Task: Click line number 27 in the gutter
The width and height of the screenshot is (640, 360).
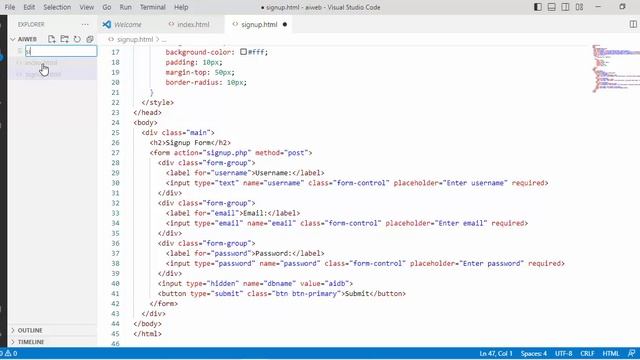Action: 115,153
